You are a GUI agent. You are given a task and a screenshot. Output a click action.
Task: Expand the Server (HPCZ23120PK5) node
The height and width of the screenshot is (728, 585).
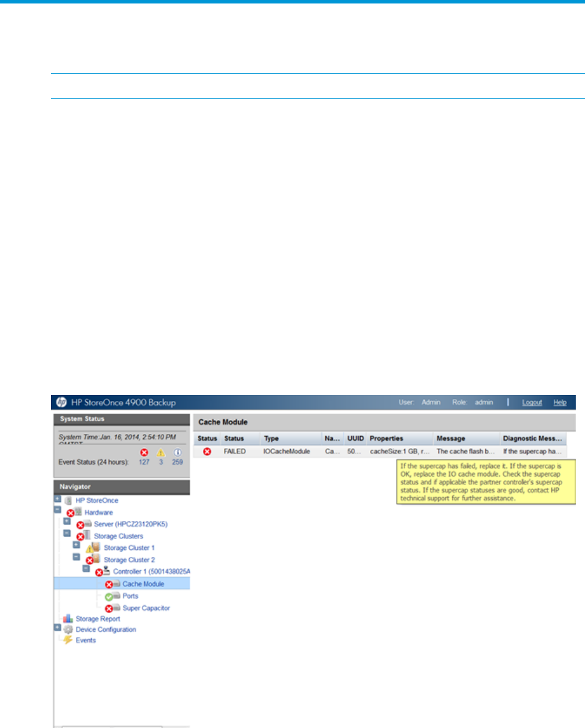[x=67, y=521]
